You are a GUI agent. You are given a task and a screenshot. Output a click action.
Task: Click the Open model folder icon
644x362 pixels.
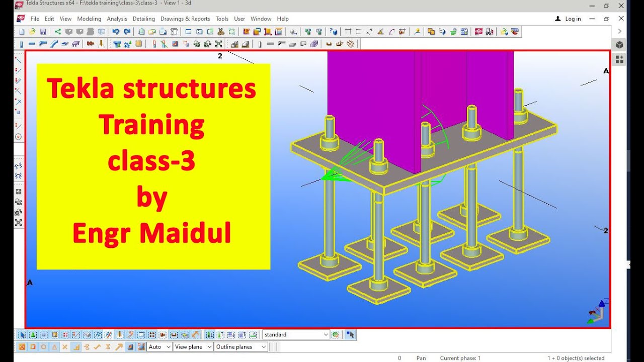(x=33, y=32)
